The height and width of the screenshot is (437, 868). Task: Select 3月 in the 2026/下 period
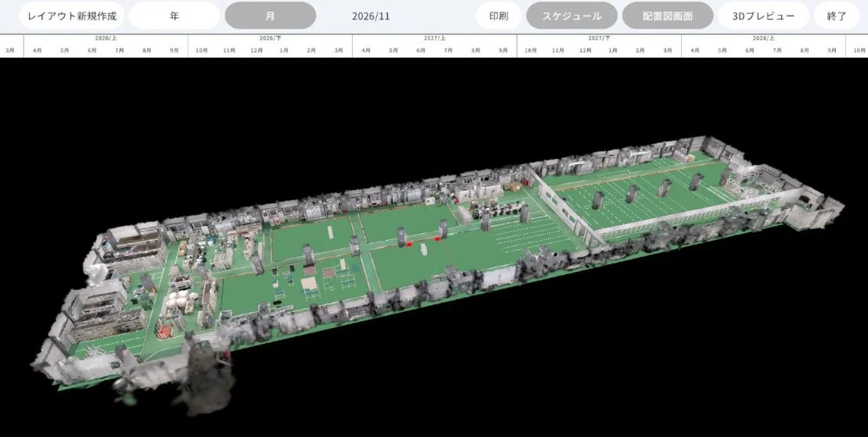(x=339, y=50)
